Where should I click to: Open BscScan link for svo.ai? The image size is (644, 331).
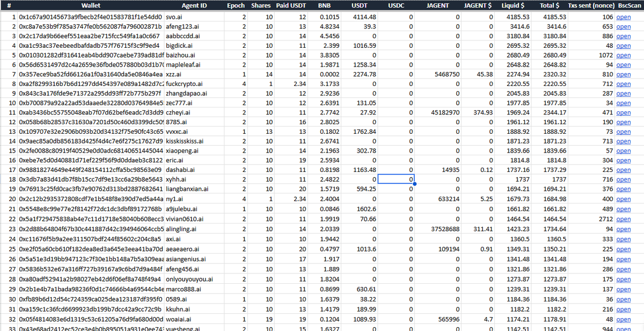(x=623, y=17)
